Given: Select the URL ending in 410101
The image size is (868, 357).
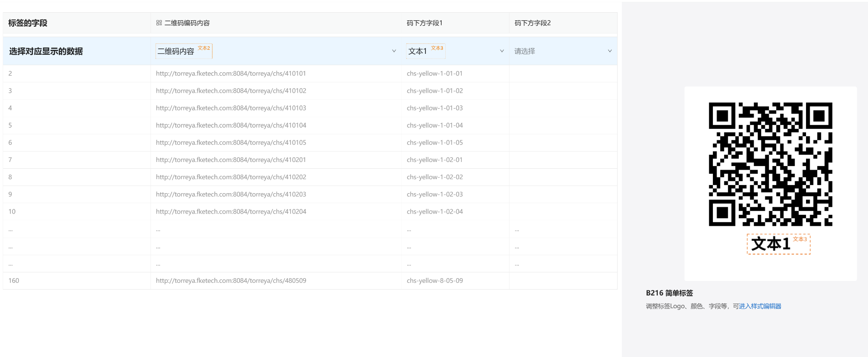Looking at the screenshot, I should [231, 73].
